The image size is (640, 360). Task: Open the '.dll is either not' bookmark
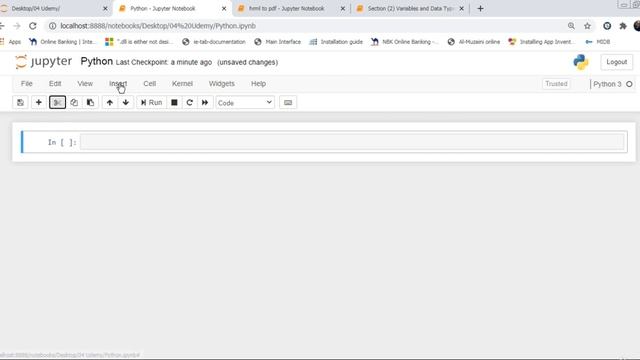coord(139,42)
